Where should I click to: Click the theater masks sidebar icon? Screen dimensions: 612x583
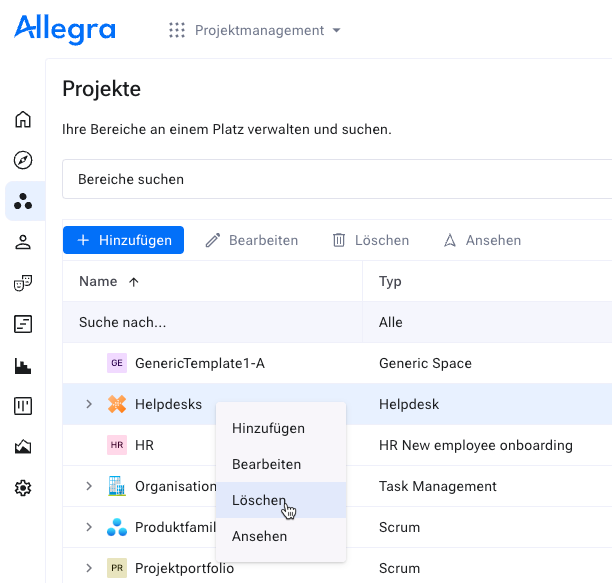pos(23,283)
